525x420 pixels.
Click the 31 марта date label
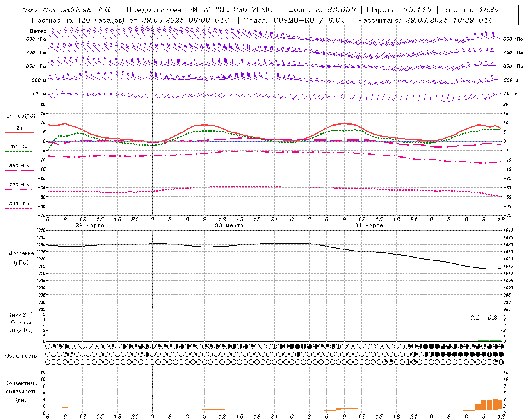point(369,226)
